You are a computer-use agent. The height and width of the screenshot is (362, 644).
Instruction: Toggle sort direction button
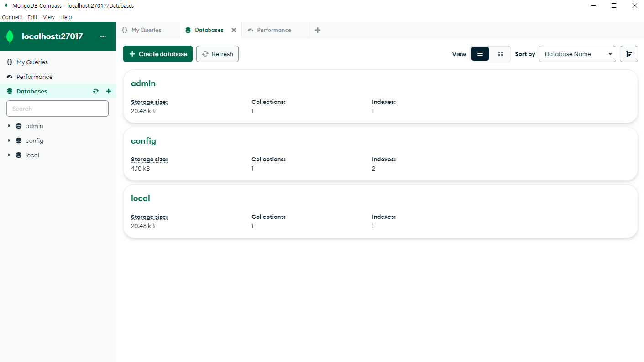click(x=629, y=54)
